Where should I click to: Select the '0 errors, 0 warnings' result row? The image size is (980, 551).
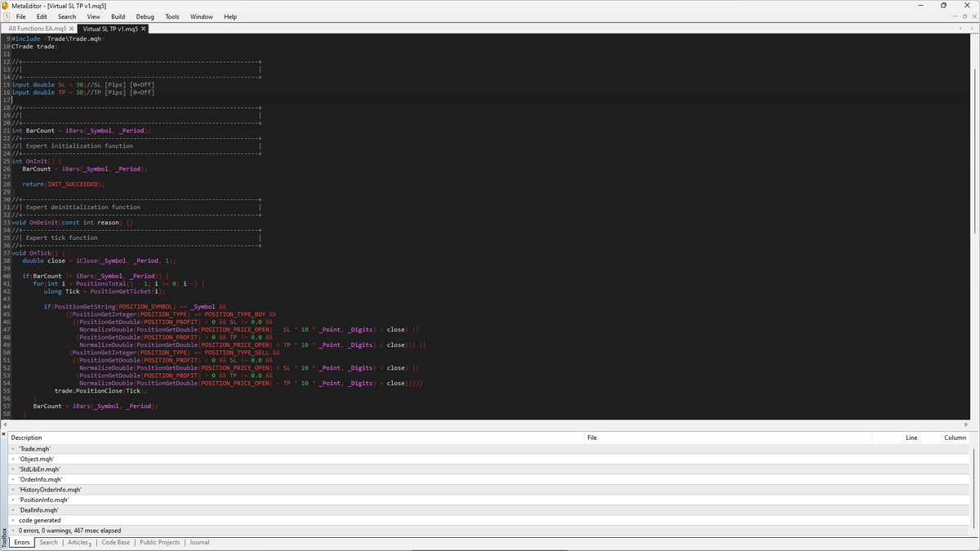coord(488,531)
